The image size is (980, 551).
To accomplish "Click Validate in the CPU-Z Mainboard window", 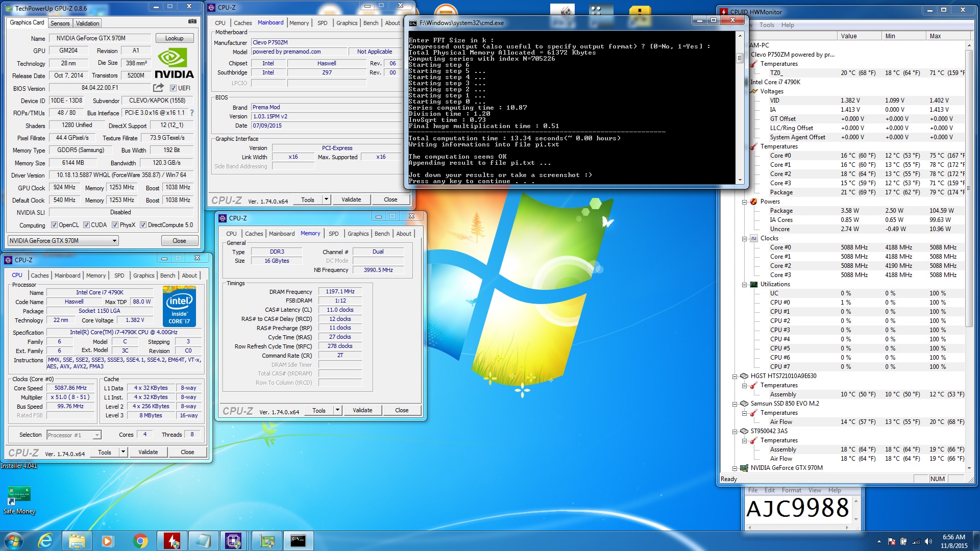I will pyautogui.click(x=351, y=199).
